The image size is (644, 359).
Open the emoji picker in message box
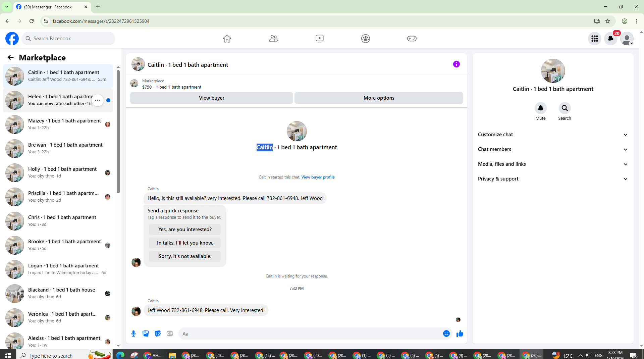(x=446, y=334)
